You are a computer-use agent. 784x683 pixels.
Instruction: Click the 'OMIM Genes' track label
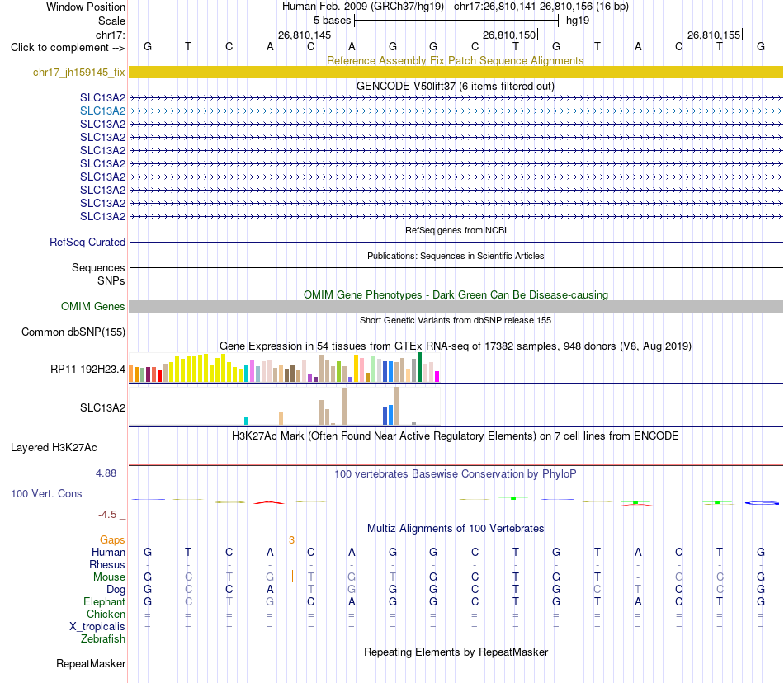[x=93, y=306]
